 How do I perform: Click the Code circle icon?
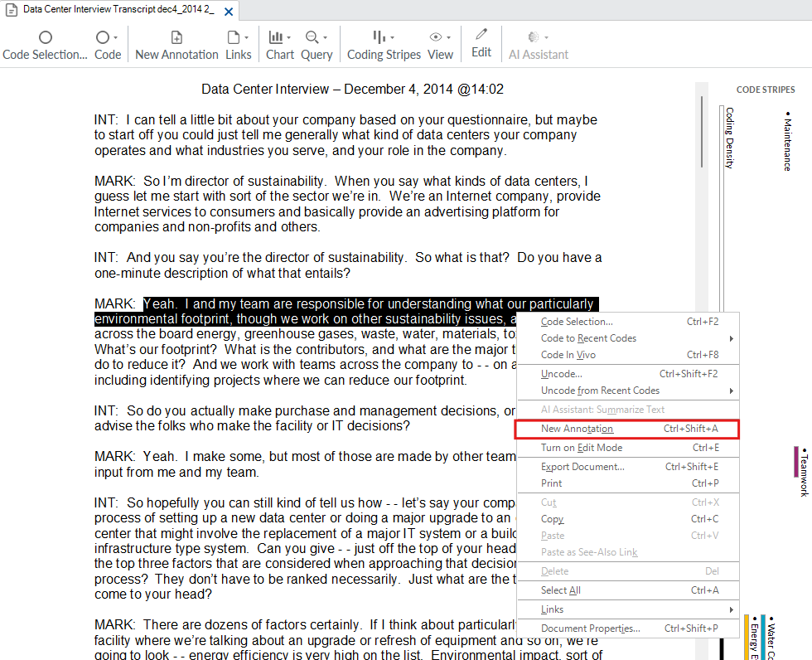point(103,37)
